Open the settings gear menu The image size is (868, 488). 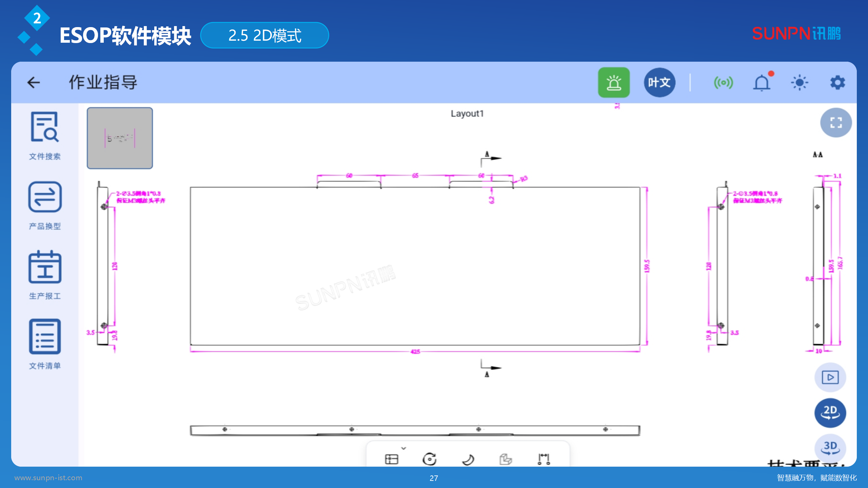point(837,82)
